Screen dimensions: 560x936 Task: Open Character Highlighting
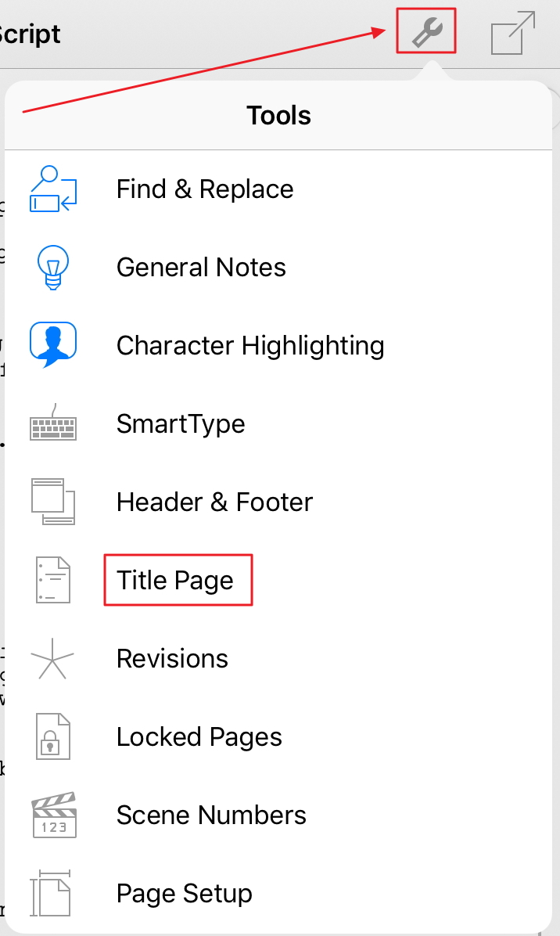250,345
